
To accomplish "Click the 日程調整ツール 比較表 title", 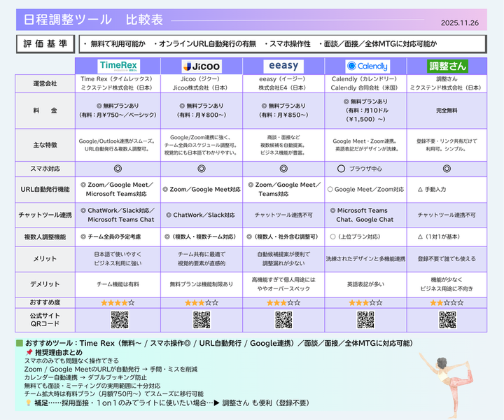I will pyautogui.click(x=93, y=20).
